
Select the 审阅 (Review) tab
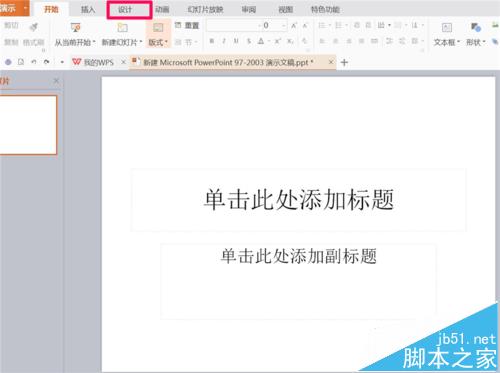click(x=249, y=10)
